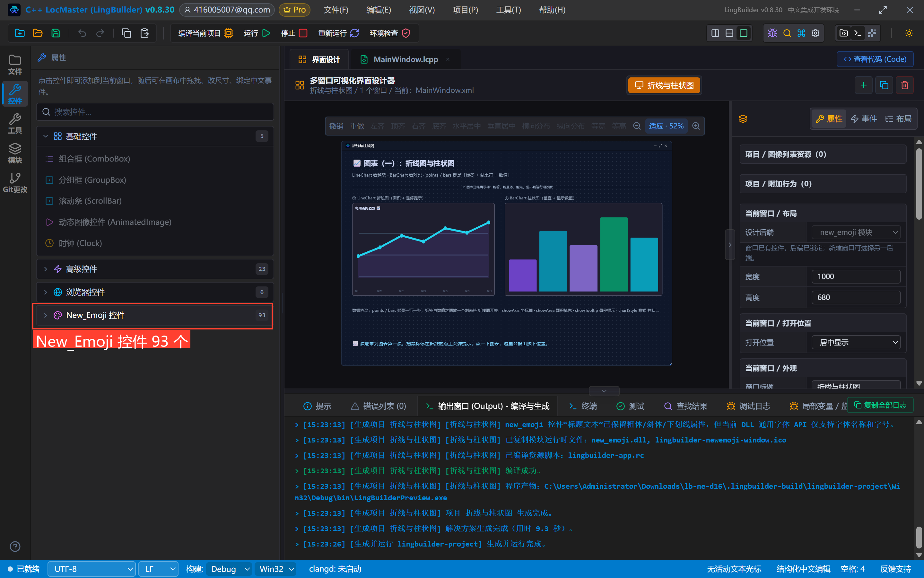The height and width of the screenshot is (578, 924).
Task: Click 运行 button in toolbar
Action: (257, 33)
